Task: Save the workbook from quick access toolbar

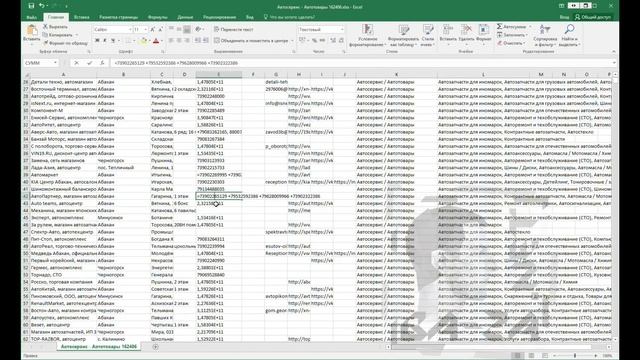Action: point(32,6)
